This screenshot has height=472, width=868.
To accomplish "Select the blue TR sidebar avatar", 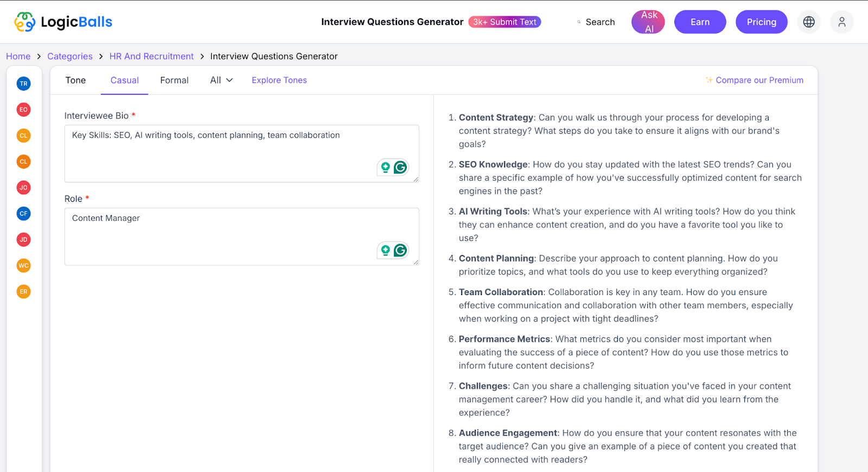I will tap(23, 84).
